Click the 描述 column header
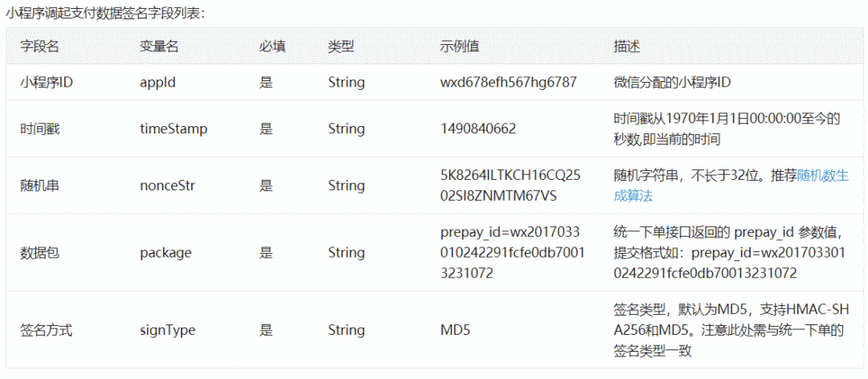The image size is (868, 379). pyautogui.click(x=626, y=47)
